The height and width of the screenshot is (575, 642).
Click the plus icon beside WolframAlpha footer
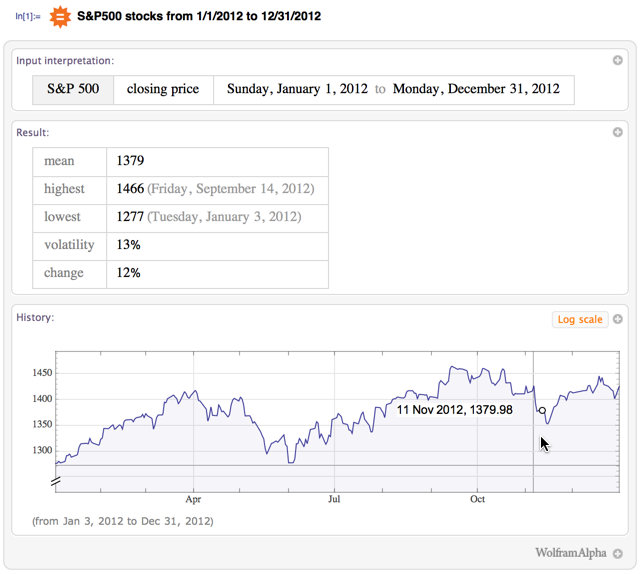coord(617,554)
